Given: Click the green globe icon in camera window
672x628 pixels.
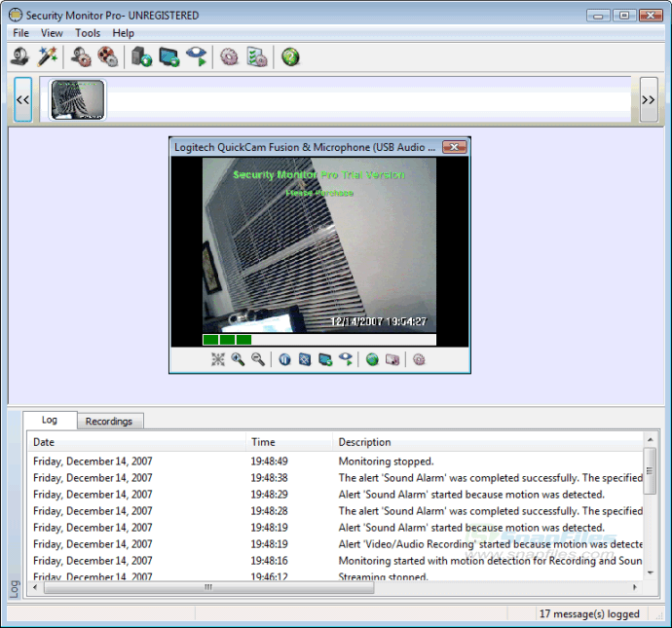Looking at the screenshot, I should [x=372, y=359].
